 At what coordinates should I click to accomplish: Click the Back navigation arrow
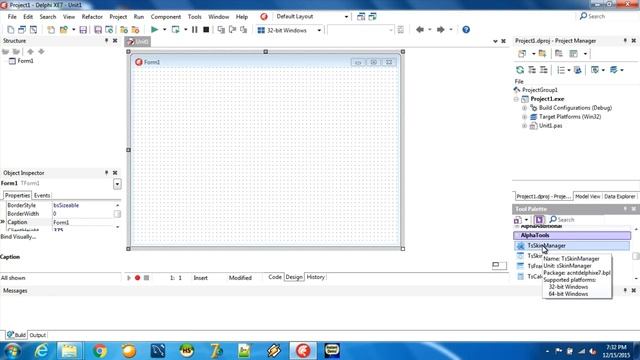click(420, 30)
